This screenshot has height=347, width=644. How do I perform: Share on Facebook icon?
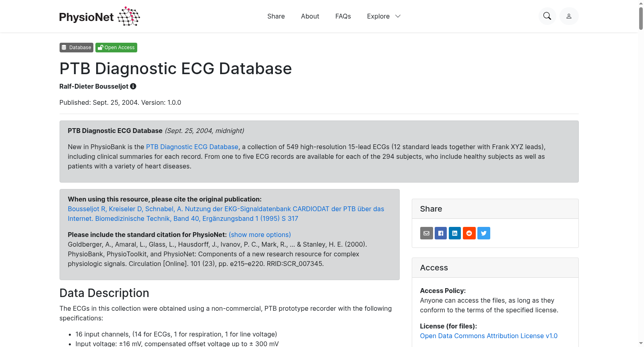[441, 233]
